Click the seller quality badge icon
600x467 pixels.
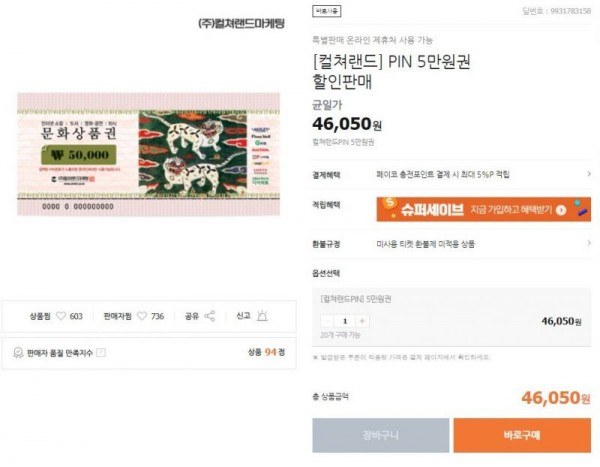click(18, 353)
